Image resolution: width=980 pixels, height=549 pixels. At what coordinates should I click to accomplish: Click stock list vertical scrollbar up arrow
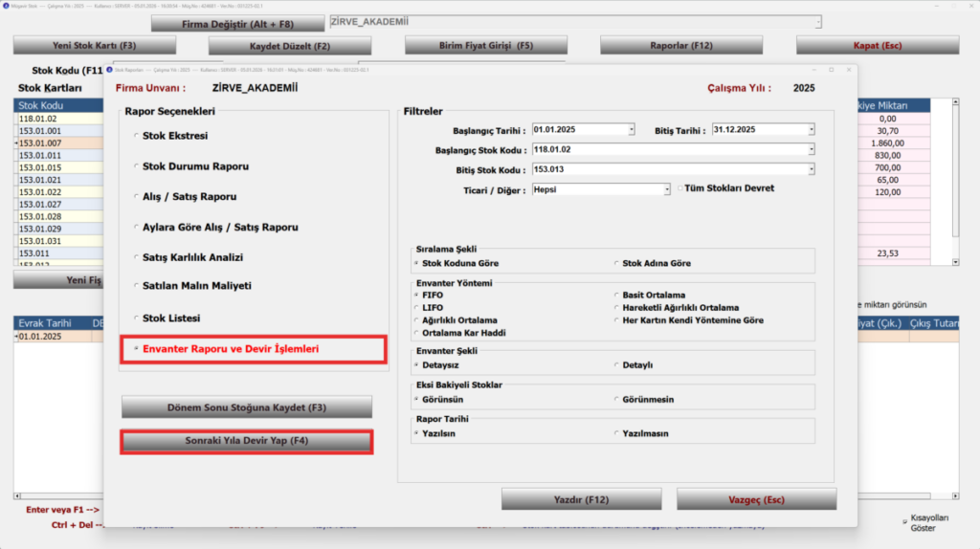[x=956, y=101]
